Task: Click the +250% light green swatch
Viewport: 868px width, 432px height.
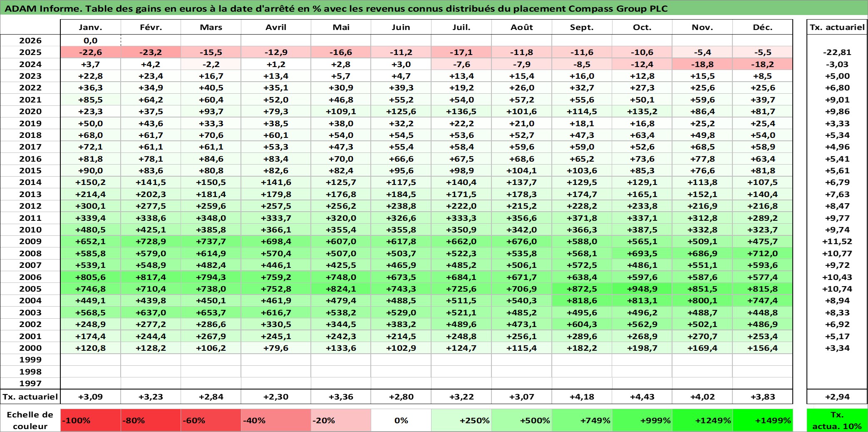Action: tap(461, 420)
